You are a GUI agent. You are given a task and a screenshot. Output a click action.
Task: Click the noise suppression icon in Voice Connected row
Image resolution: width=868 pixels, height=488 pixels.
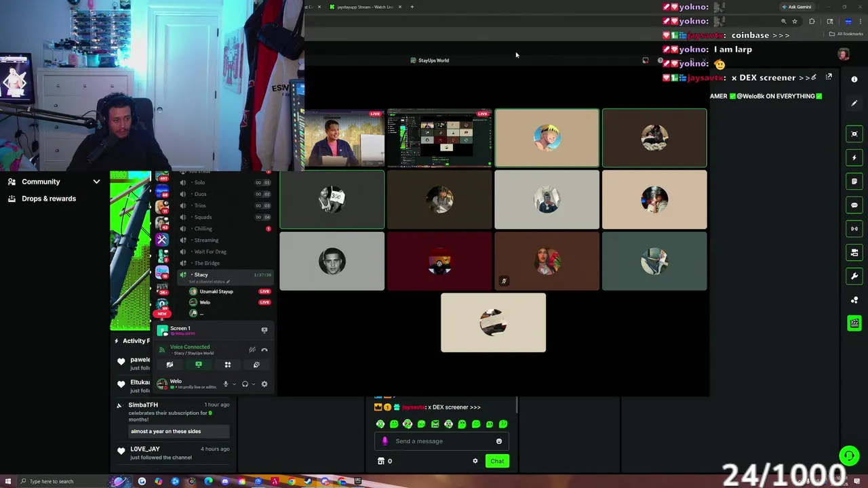[252, 350]
